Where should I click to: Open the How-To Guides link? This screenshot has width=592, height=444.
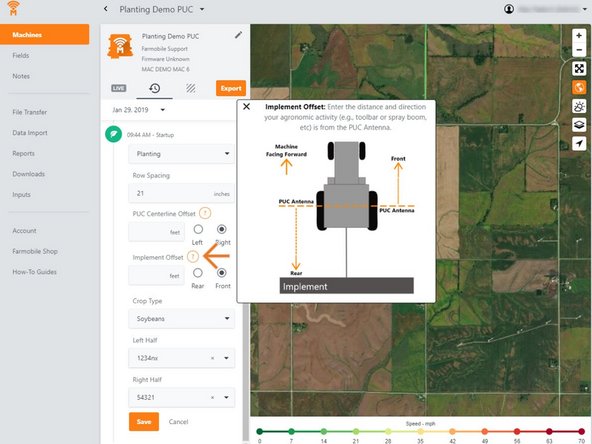pyautogui.click(x=34, y=272)
